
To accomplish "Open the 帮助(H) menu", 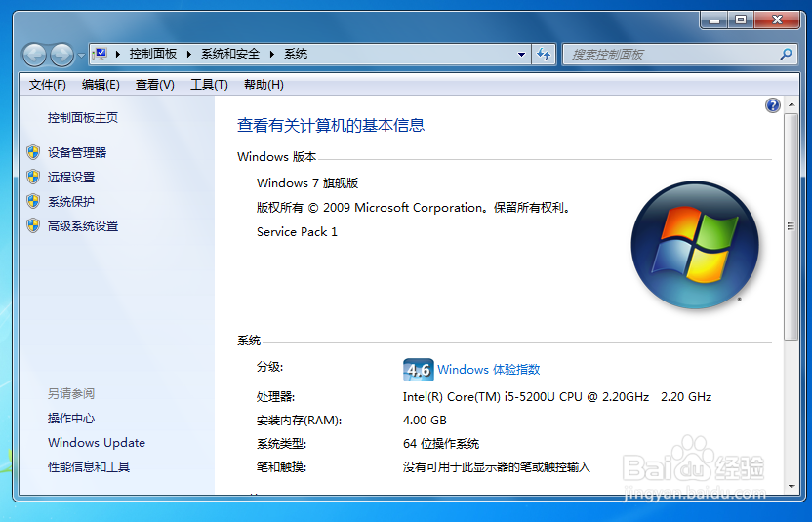I will point(264,85).
